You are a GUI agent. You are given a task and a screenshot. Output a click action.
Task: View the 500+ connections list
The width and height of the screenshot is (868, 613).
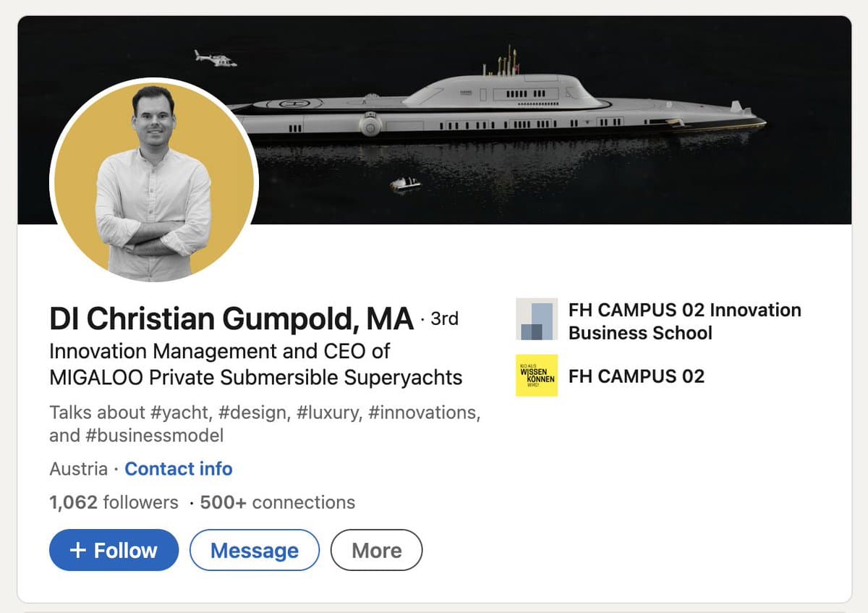278,502
